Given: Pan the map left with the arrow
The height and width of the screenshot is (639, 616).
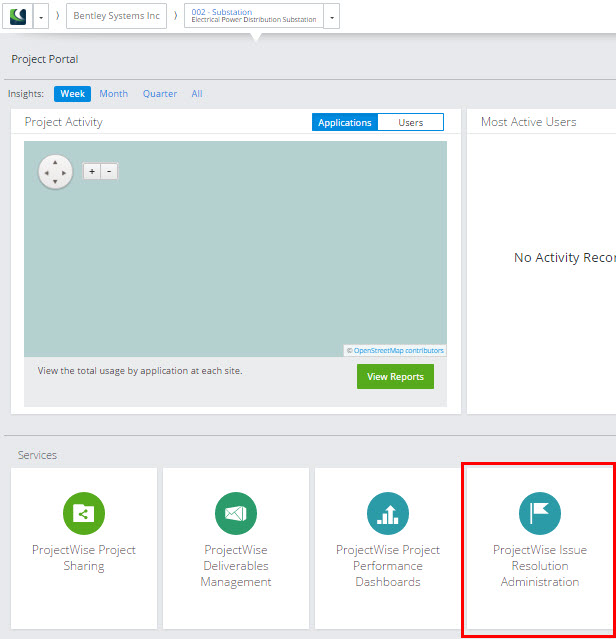Looking at the screenshot, I should tap(46, 173).
